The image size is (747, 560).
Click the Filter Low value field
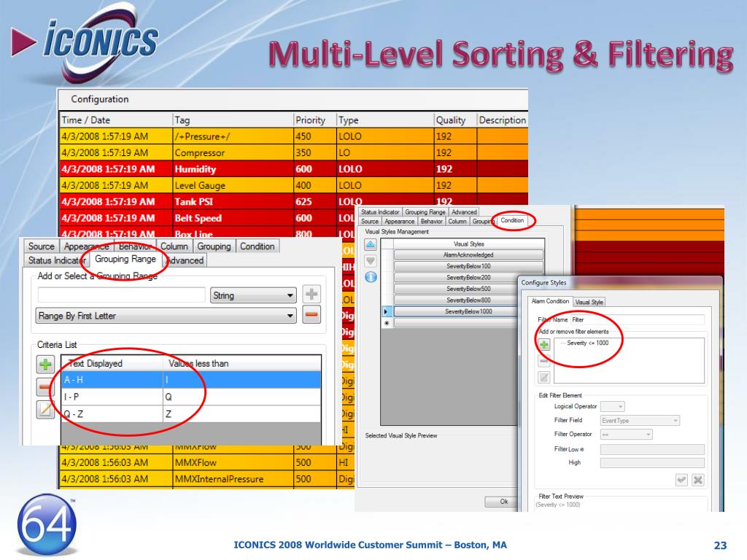coord(652,449)
